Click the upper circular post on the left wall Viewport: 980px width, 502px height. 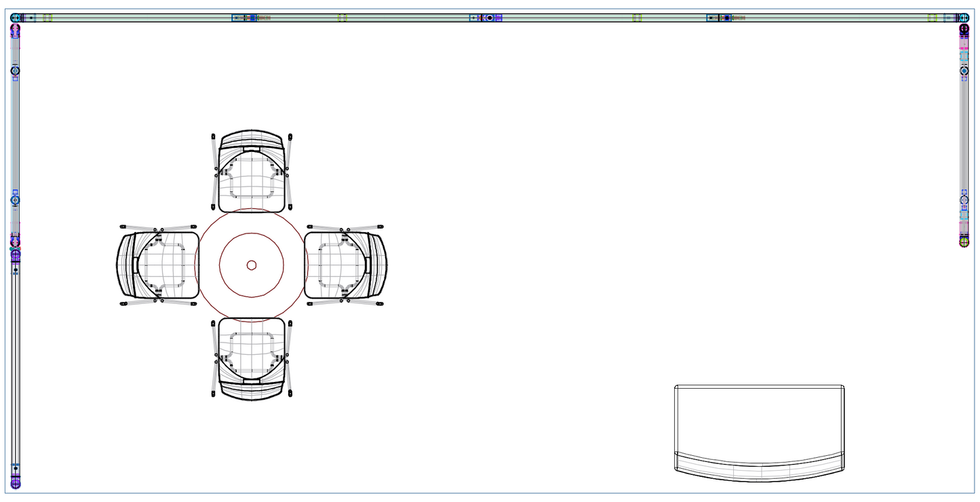coord(15,71)
